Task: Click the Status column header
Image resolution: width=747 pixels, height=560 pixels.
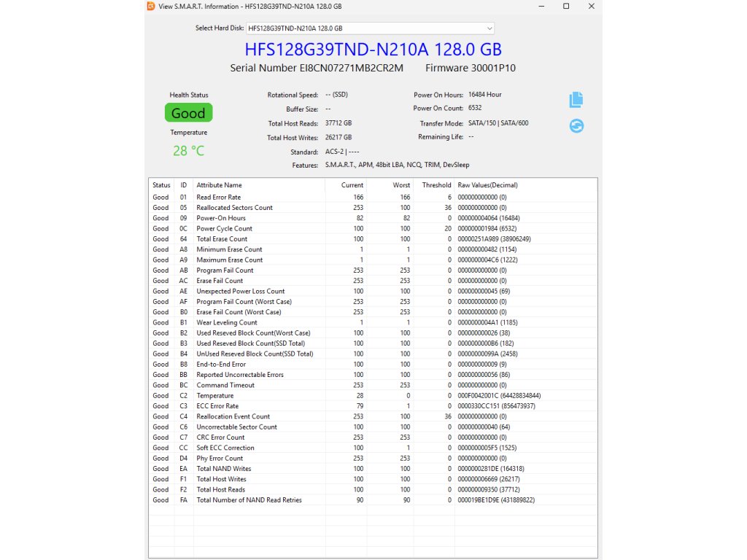Action: click(161, 185)
